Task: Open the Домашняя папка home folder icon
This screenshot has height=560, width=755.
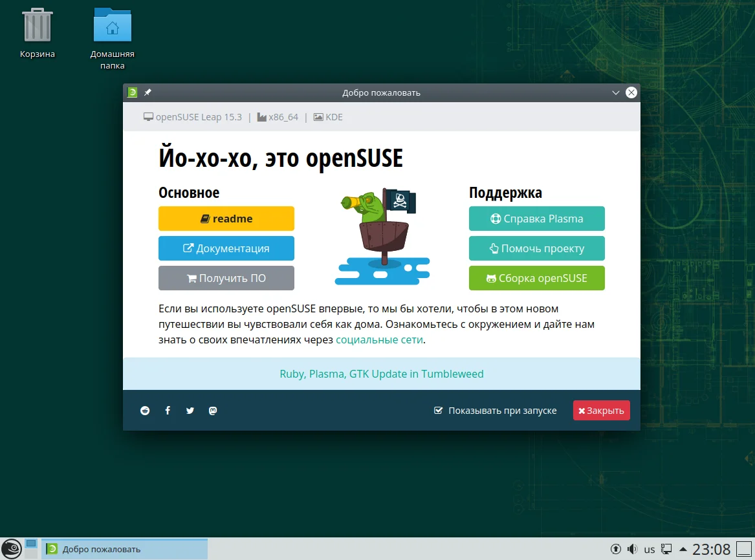Action: click(x=112, y=39)
